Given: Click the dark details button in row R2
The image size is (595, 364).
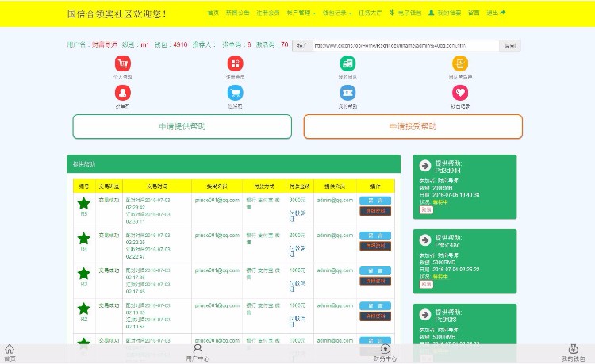Looking at the screenshot, I should pos(375,316).
